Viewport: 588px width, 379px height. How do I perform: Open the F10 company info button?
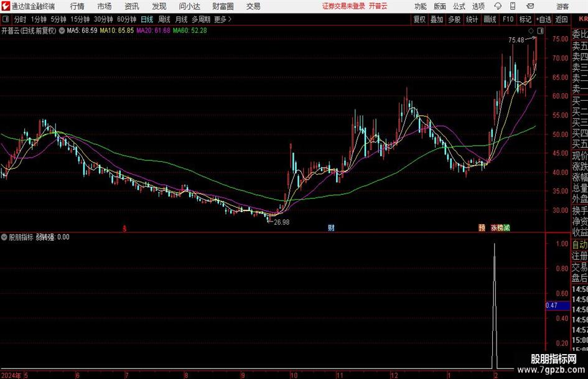click(x=508, y=19)
